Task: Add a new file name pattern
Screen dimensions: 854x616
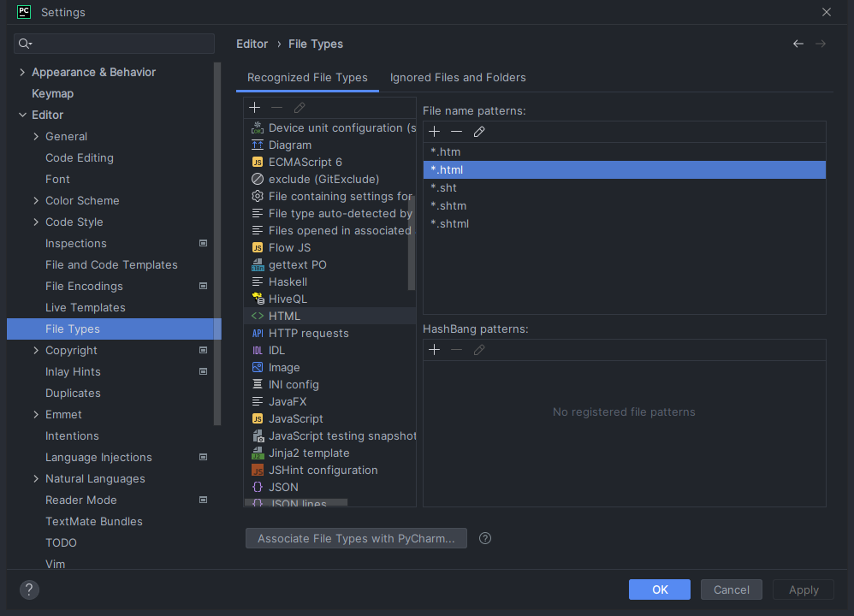Action: coord(435,131)
